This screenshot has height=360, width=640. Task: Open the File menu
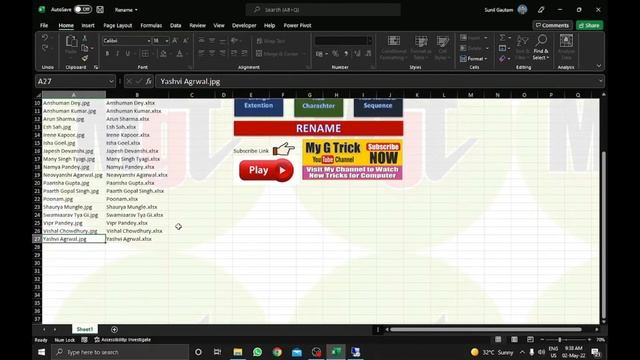click(44, 25)
